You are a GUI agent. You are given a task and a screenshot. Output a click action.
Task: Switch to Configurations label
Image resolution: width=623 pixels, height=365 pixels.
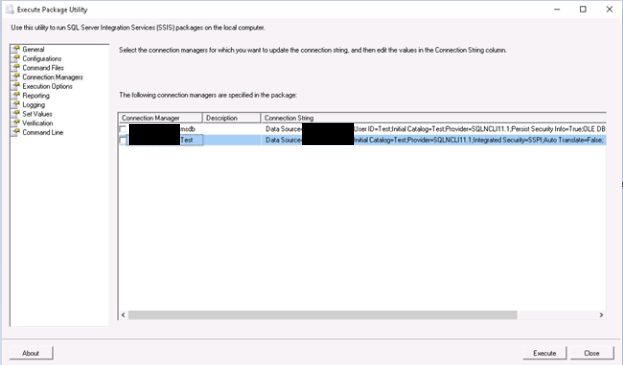[x=42, y=58]
